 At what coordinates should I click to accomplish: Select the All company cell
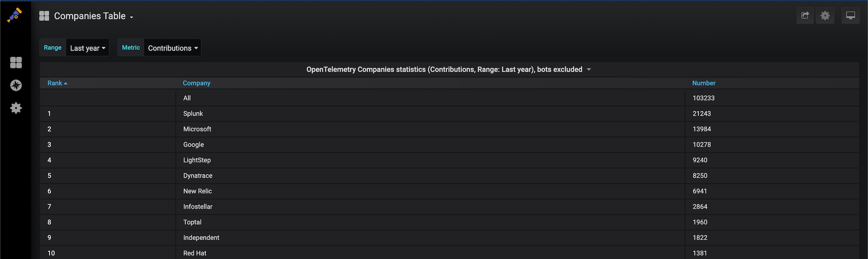[x=430, y=98]
